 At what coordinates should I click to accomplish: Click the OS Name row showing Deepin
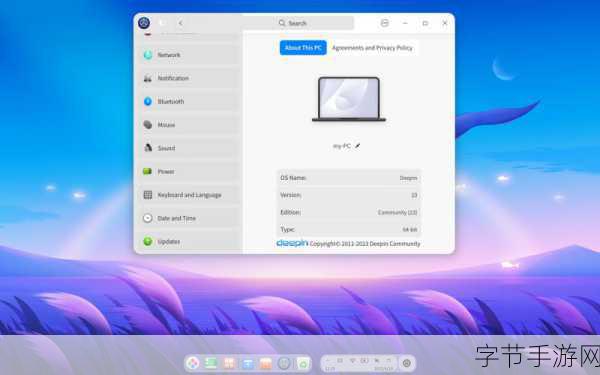[x=349, y=178]
